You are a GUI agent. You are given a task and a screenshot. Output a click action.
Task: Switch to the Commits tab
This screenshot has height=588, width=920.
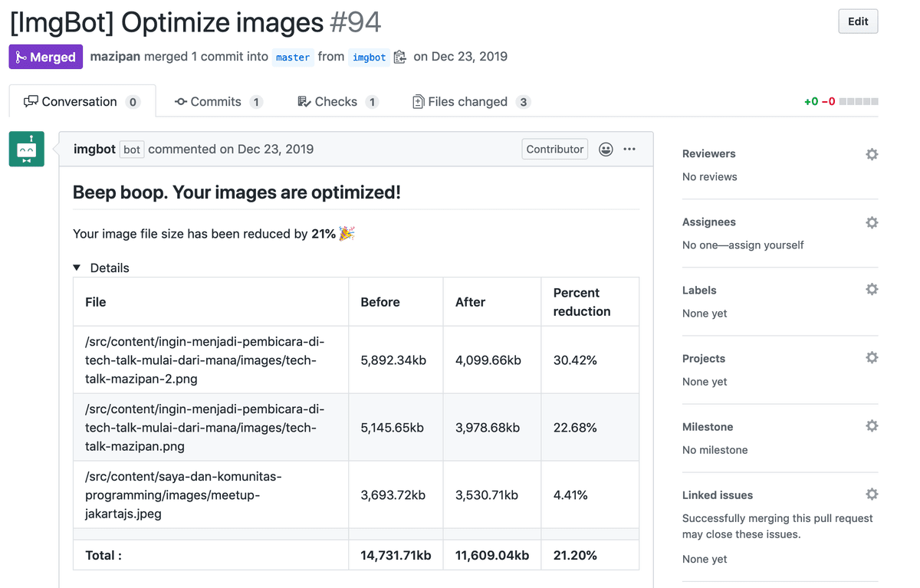pos(218,102)
